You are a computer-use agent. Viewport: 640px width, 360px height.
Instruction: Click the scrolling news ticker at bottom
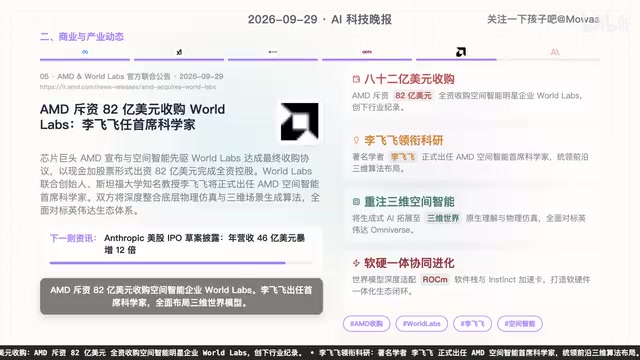(320, 353)
